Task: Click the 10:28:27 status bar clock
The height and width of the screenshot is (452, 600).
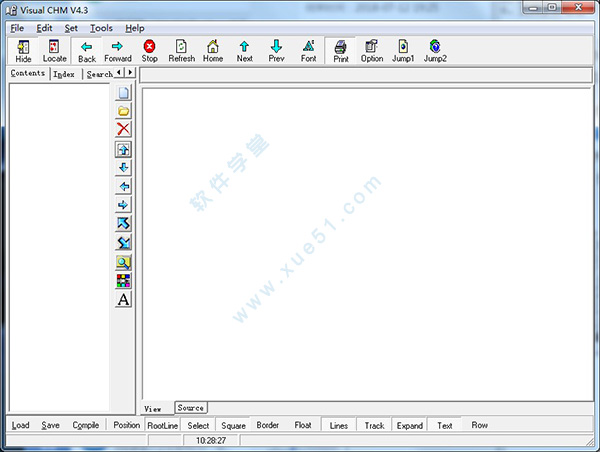Action: point(211,441)
